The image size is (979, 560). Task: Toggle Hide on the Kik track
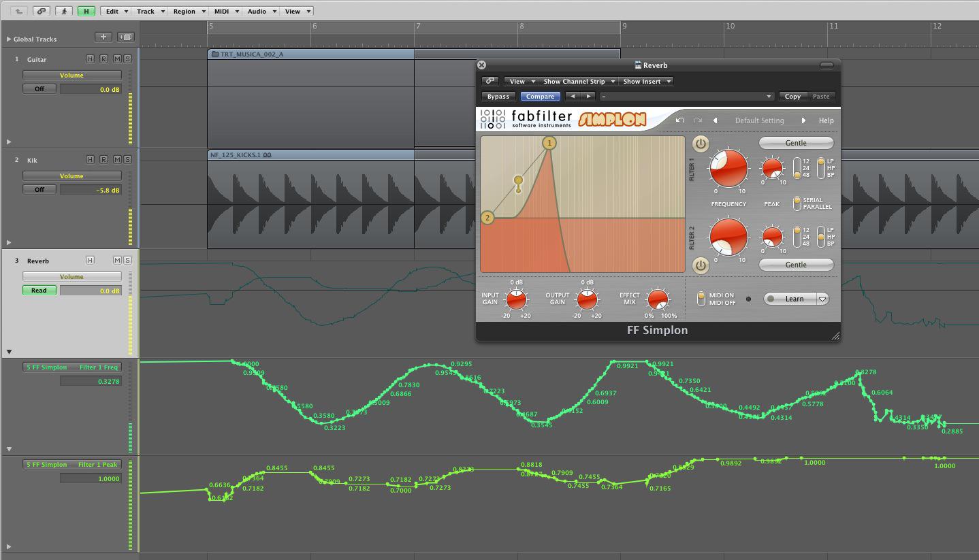(x=90, y=159)
